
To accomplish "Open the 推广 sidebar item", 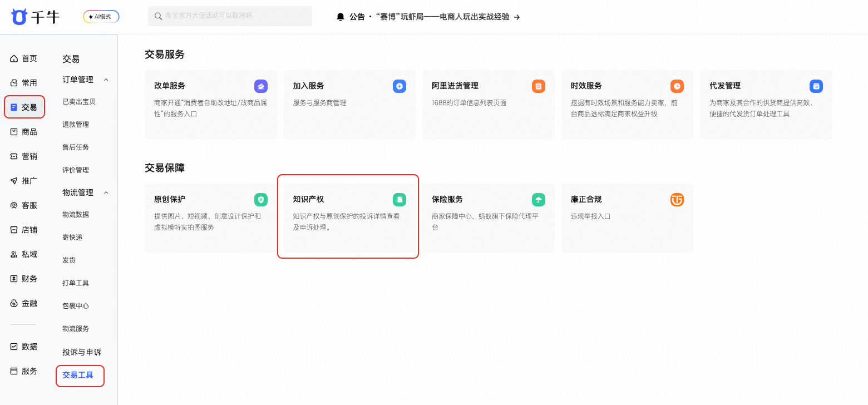I will [x=24, y=181].
